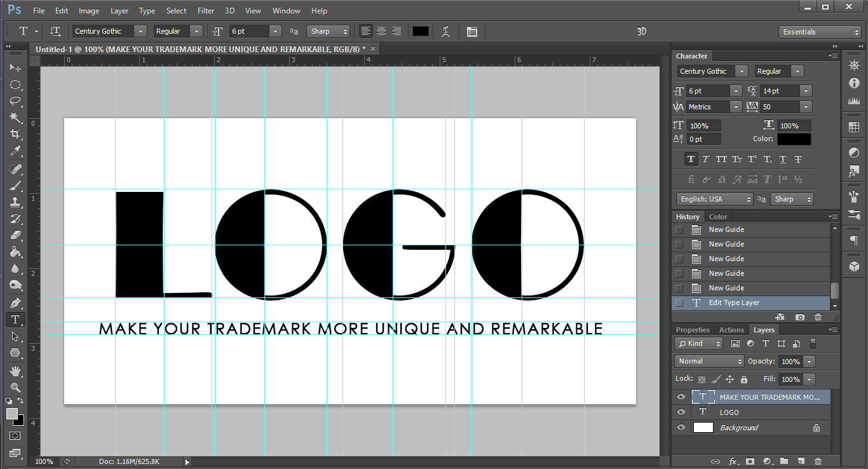Select the Eyedropper tool

(x=15, y=151)
